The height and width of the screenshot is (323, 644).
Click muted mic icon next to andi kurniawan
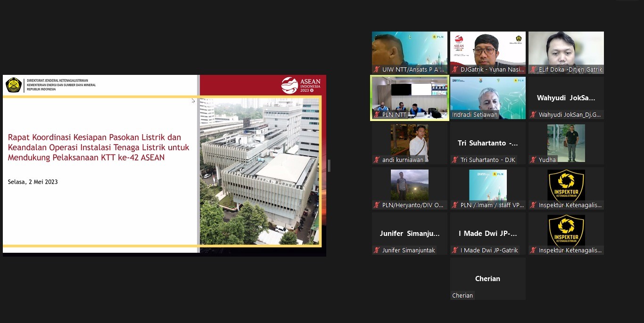coord(377,160)
